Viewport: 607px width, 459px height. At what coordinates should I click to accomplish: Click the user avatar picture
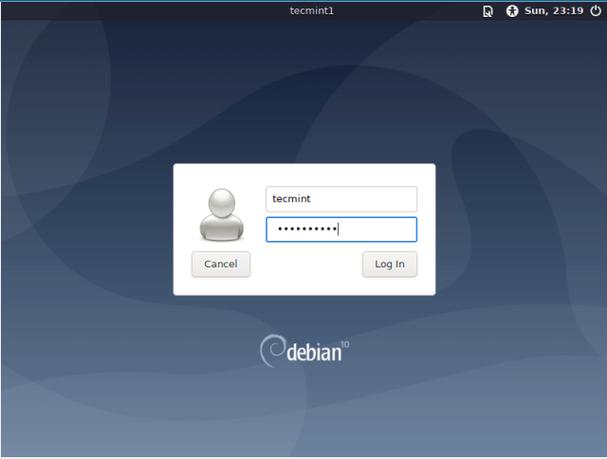pyautogui.click(x=221, y=215)
